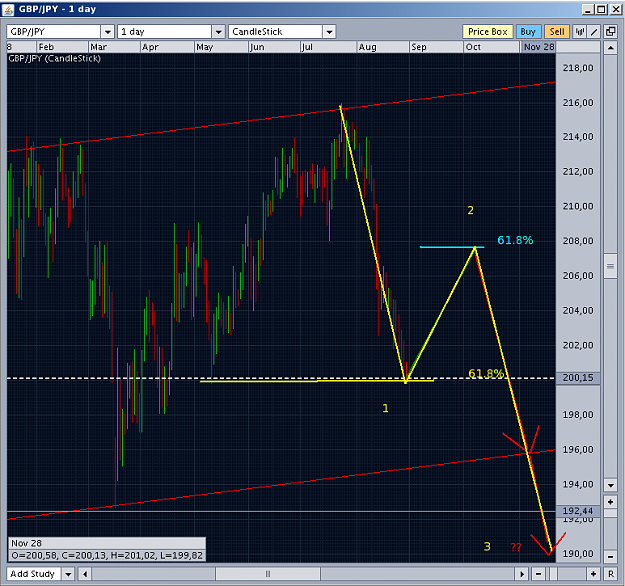
Task: Click the Add Study field
Action: 33,574
